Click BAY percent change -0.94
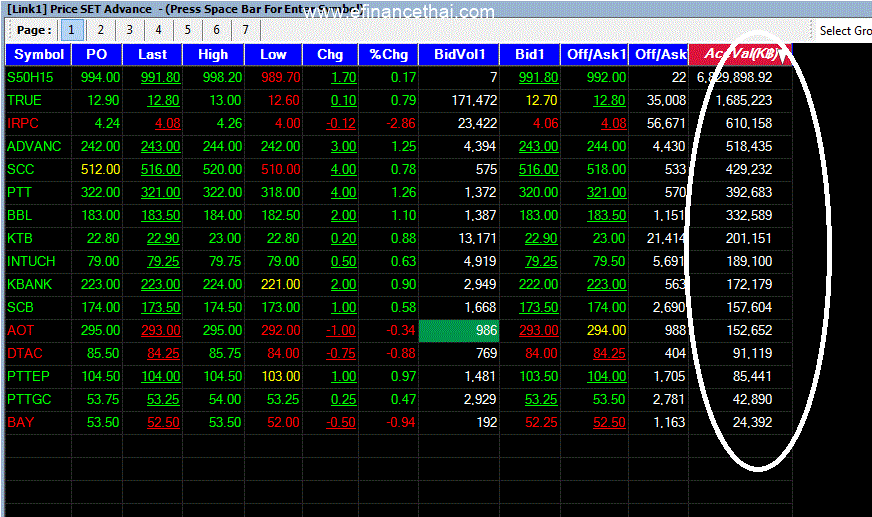Screen dimensions: 872x517 point(401,422)
